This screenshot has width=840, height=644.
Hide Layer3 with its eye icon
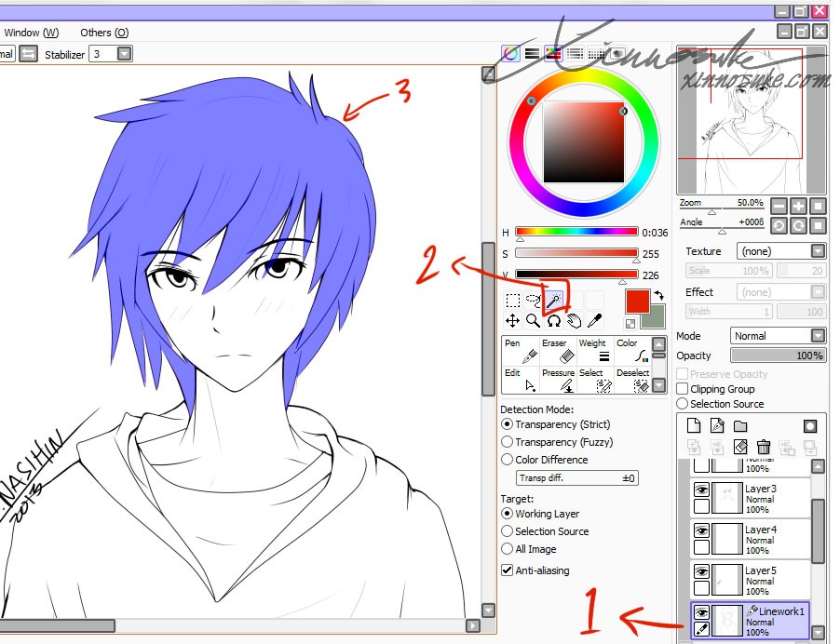[x=702, y=490]
